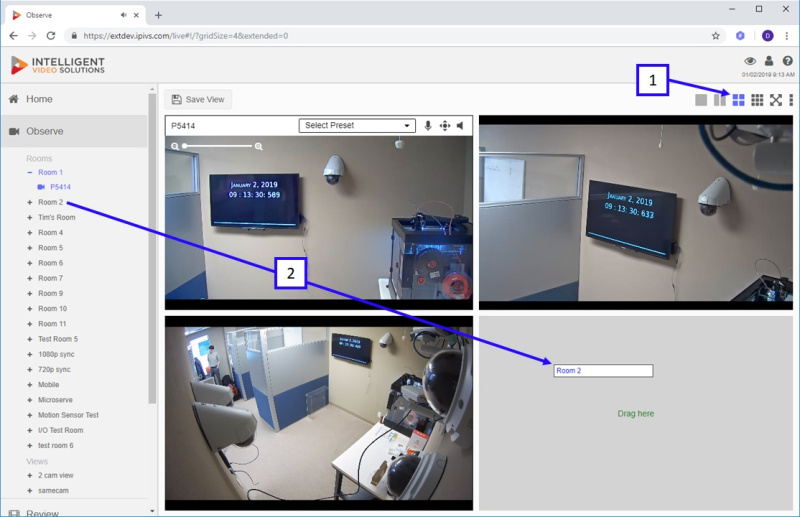Click the sidebar vertical scrollbar thumb
Screen dimensions: 800x517
(152, 249)
